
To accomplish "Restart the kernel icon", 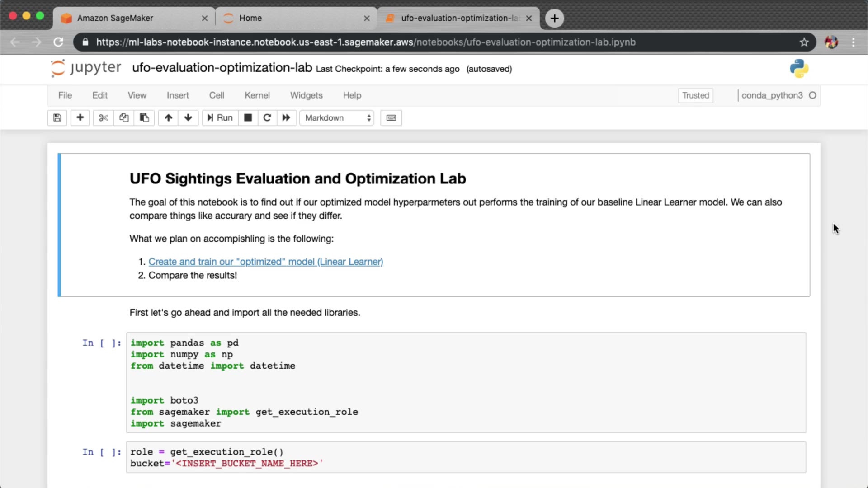I will coord(267,118).
